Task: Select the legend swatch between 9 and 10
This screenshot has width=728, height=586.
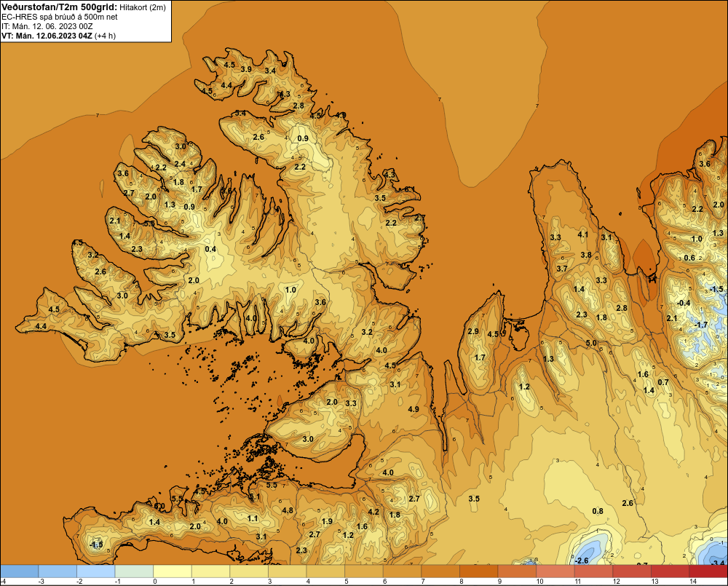Action: [x=517, y=571]
